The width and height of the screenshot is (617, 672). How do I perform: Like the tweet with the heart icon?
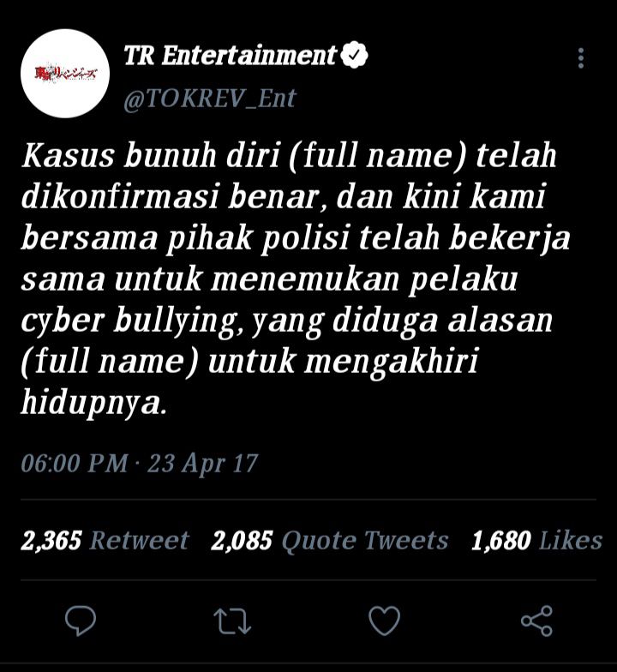click(384, 621)
